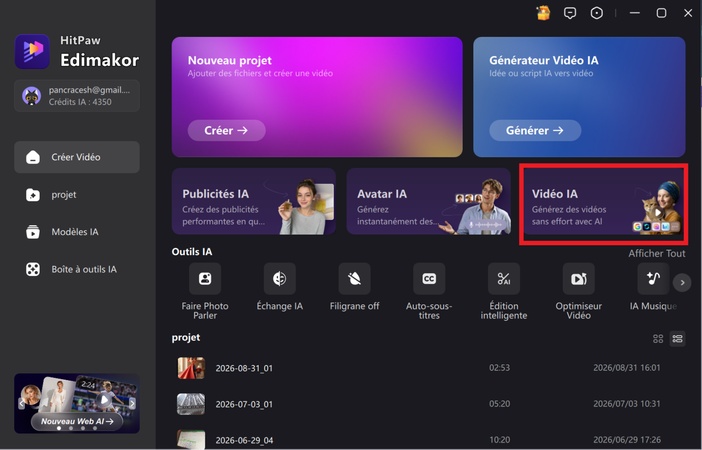Open the Avatar IA card
The height and width of the screenshot is (450, 702).
coord(428,201)
